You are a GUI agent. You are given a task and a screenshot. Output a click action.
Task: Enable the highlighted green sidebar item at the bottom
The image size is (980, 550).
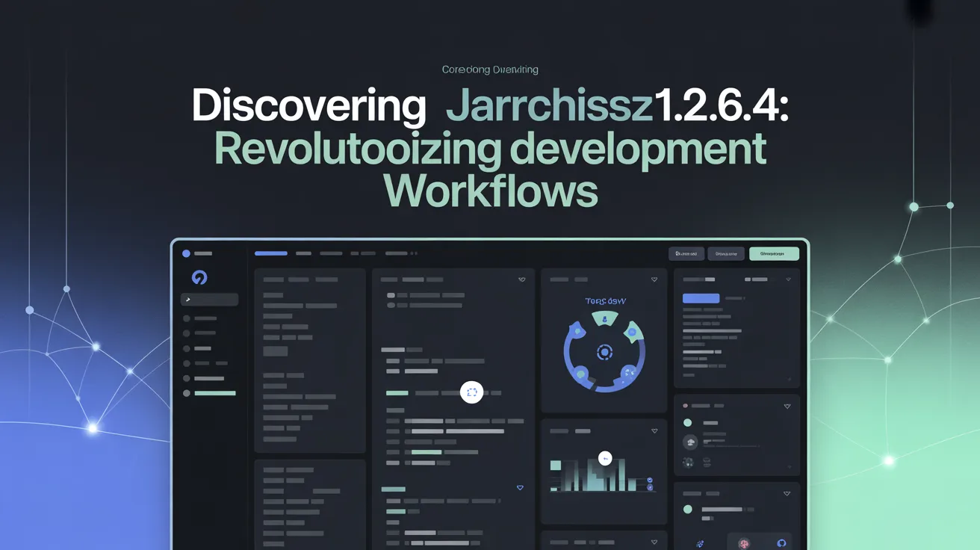(214, 394)
